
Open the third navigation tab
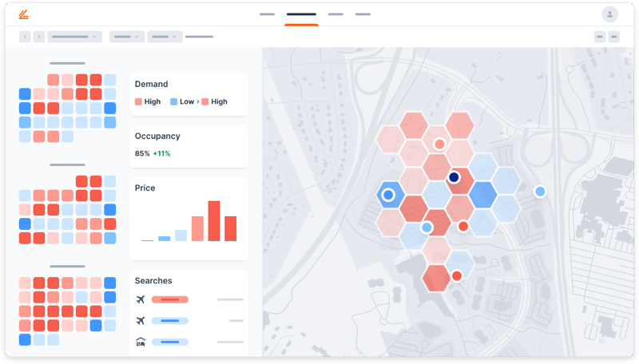(x=335, y=14)
